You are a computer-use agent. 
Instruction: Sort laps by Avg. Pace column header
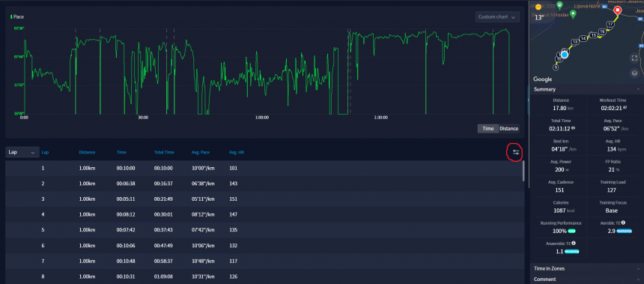[201, 152]
